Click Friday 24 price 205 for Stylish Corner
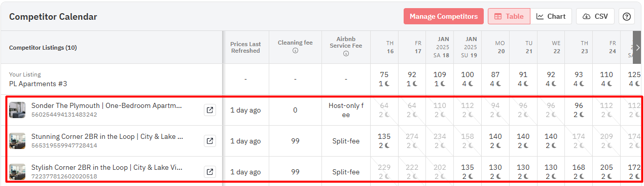The height and width of the screenshot is (186, 644). [606, 172]
